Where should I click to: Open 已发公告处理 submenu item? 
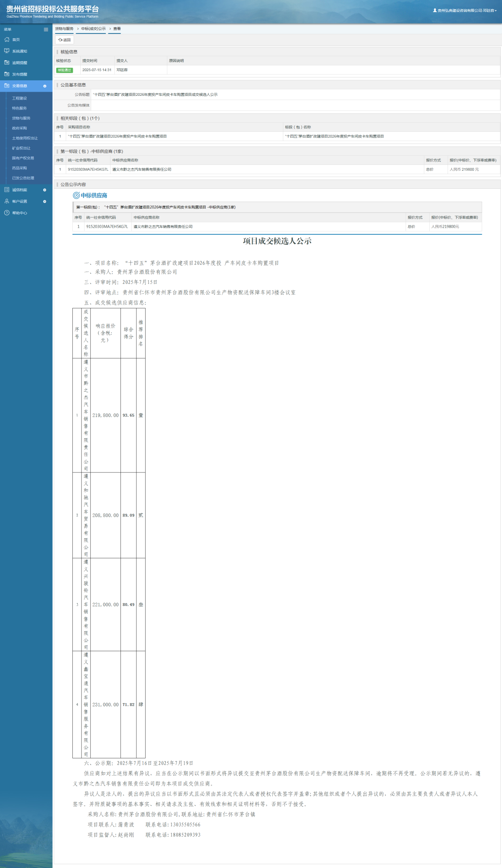[x=23, y=178]
